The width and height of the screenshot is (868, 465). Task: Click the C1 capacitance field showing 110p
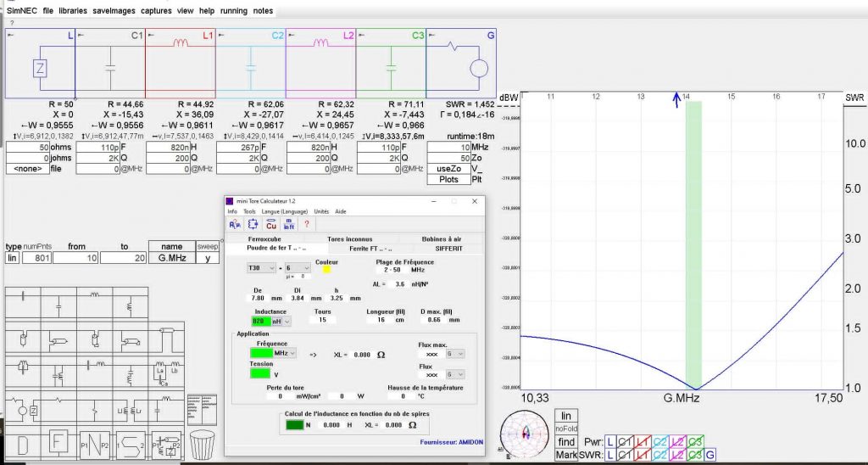click(x=97, y=148)
